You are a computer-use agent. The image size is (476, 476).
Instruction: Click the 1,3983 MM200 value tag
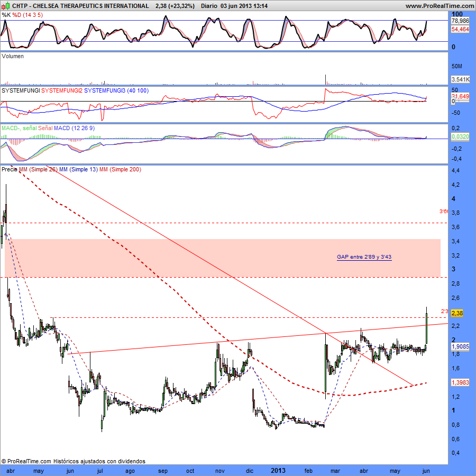pyautogui.click(x=460, y=382)
